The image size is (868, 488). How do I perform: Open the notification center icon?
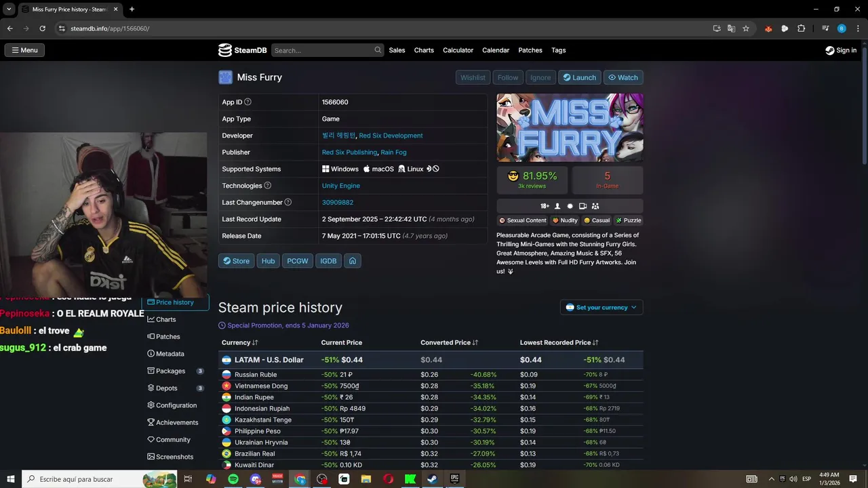[x=853, y=479]
